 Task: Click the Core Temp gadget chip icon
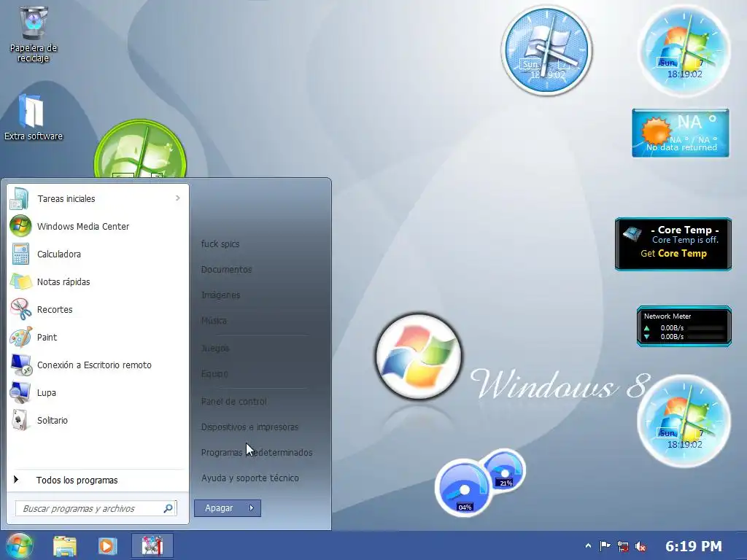(x=632, y=234)
